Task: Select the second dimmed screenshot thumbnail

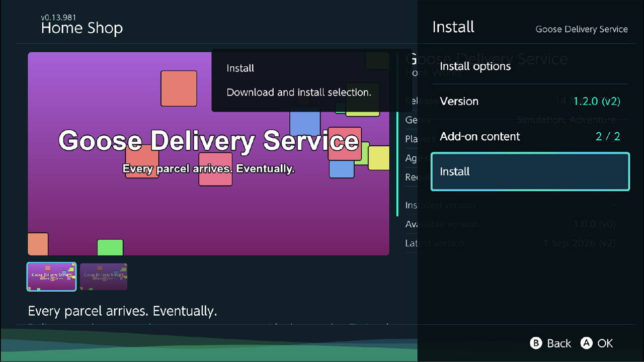Action: tap(104, 277)
